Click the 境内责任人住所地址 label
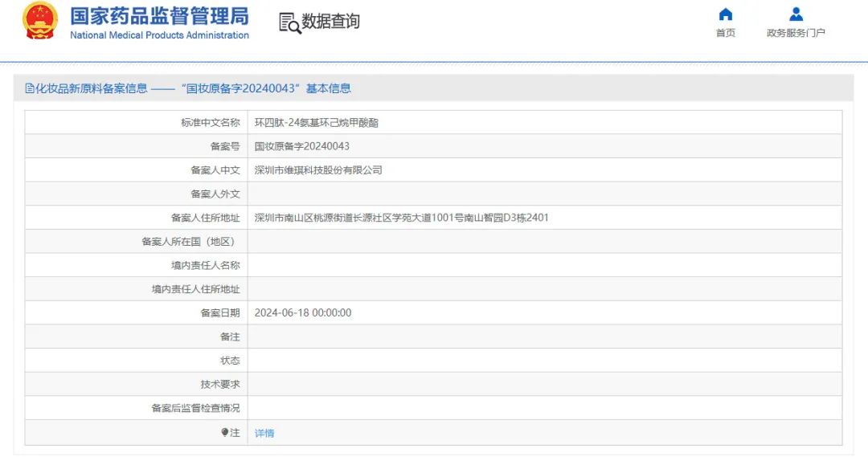Viewport: 868px width, 457px height. (196, 289)
